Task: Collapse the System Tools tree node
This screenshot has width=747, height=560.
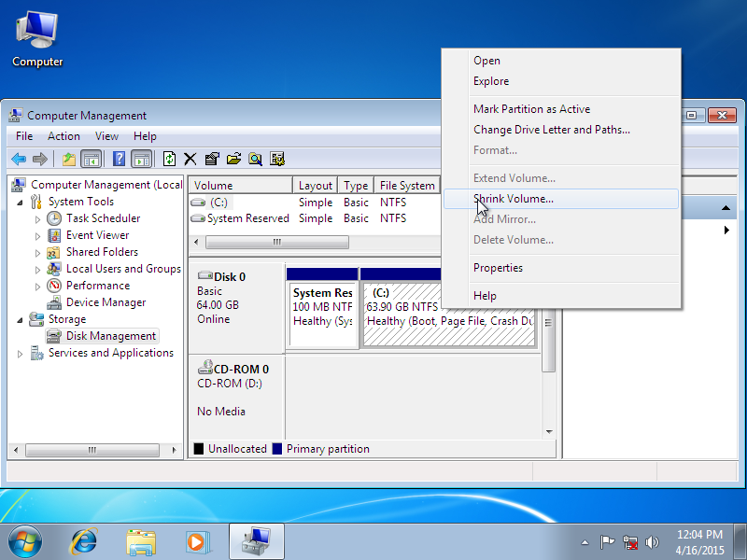Action: (x=20, y=203)
